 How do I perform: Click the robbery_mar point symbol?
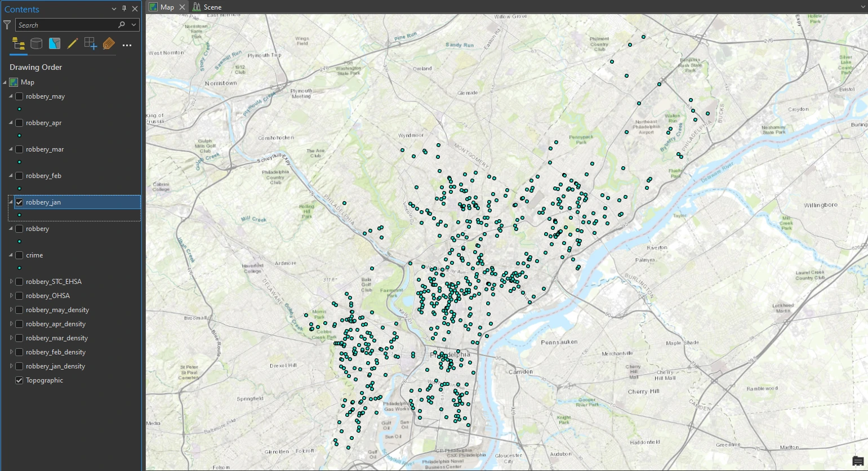[20, 162]
